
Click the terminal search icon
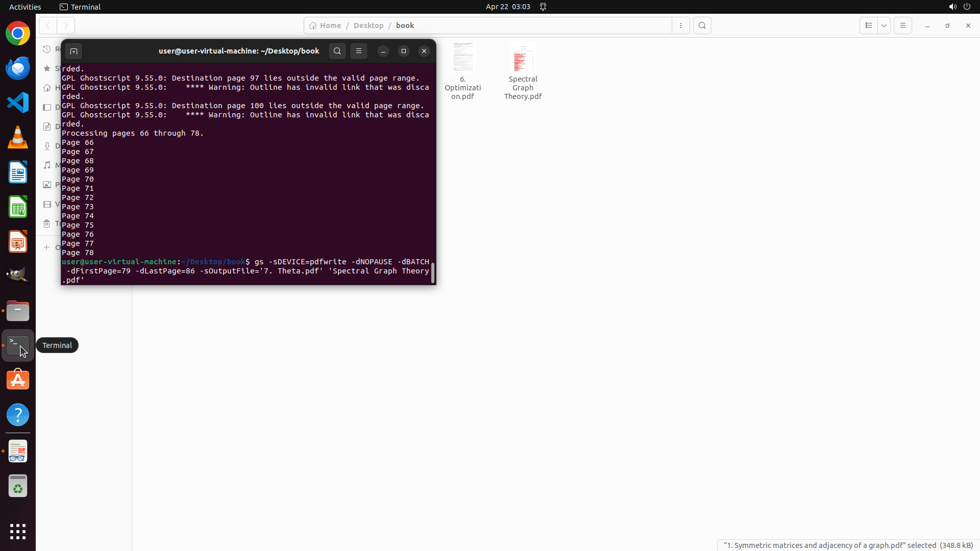coord(337,51)
